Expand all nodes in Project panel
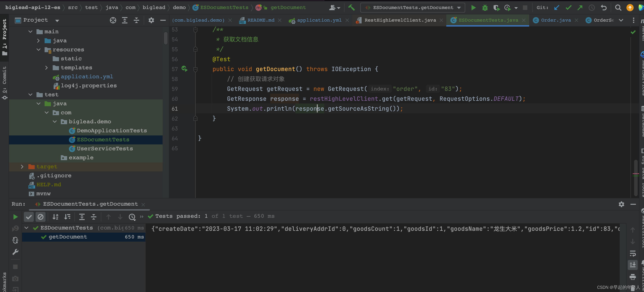Screen dimensions: 644x292 coord(125,20)
